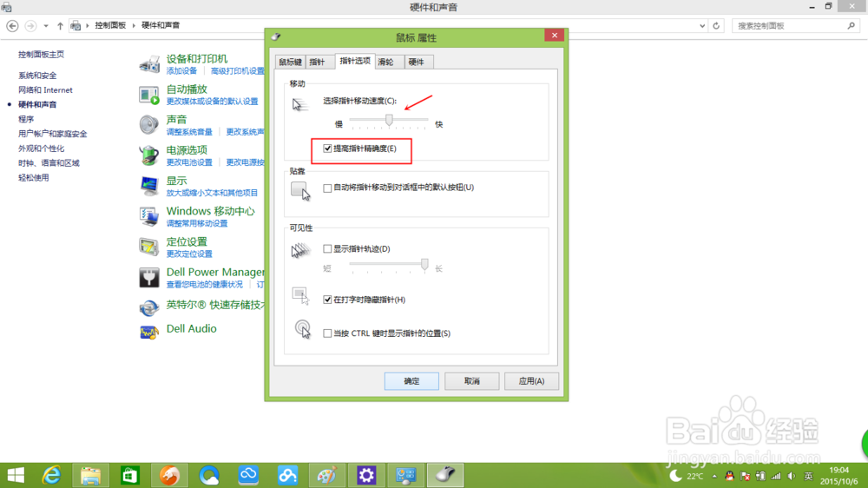Select the mouse properties taskbar icon
868x488 pixels.
pos(445,475)
